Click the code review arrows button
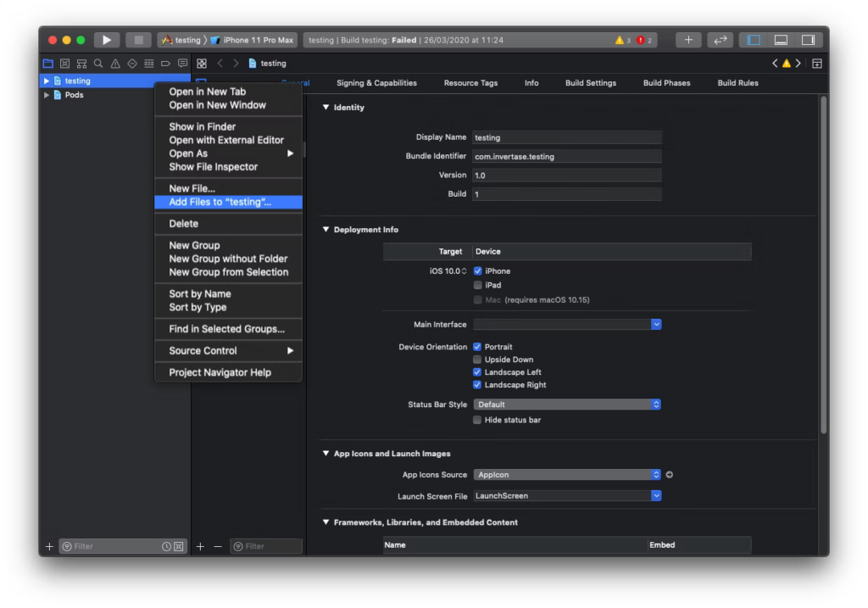 click(720, 40)
